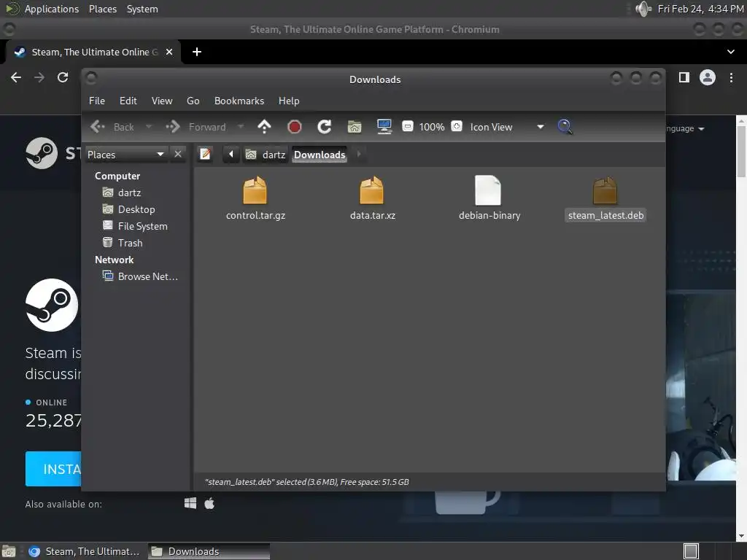Zoom out with the minus icon
This screenshot has height=560, width=747.
(407, 126)
